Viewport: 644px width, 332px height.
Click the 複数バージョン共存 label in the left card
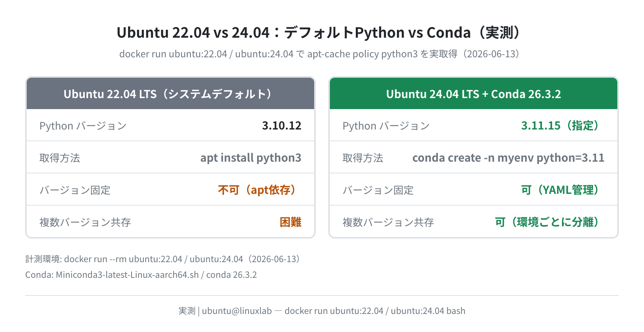(x=85, y=223)
